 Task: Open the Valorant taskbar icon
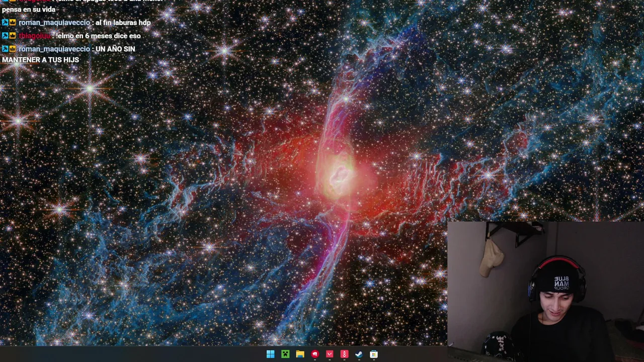click(330, 354)
